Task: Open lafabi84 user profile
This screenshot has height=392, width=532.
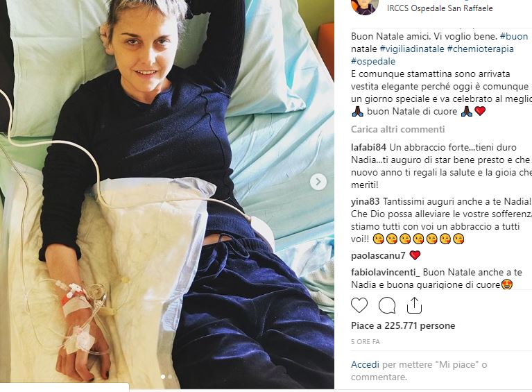Action: 368,147
